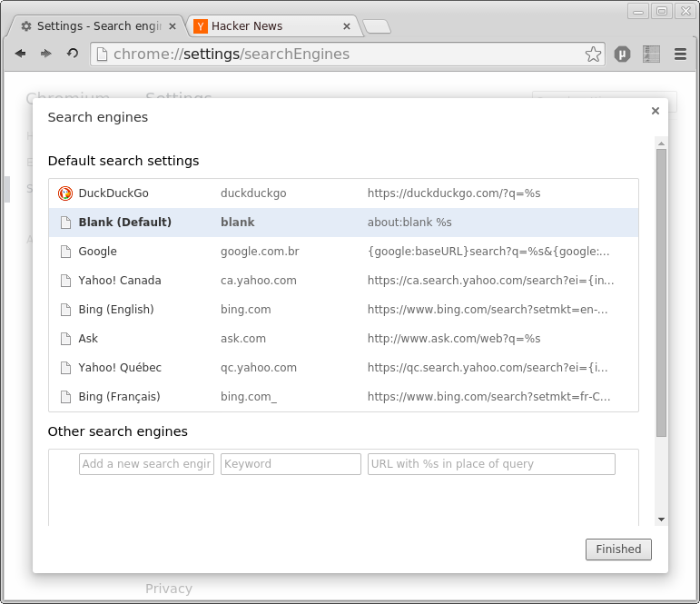
Task: Click the grid extension icon in toolbar
Action: (651, 54)
